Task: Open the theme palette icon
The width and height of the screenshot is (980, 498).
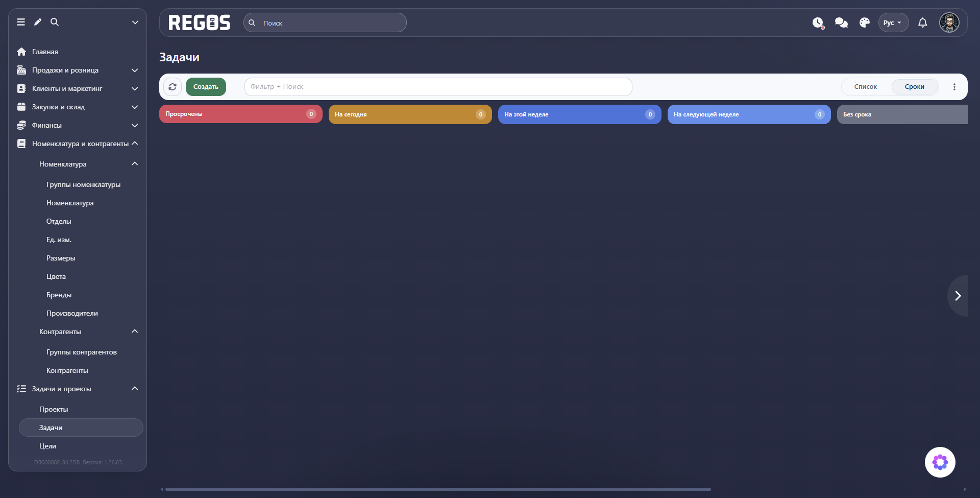Action: coord(865,22)
